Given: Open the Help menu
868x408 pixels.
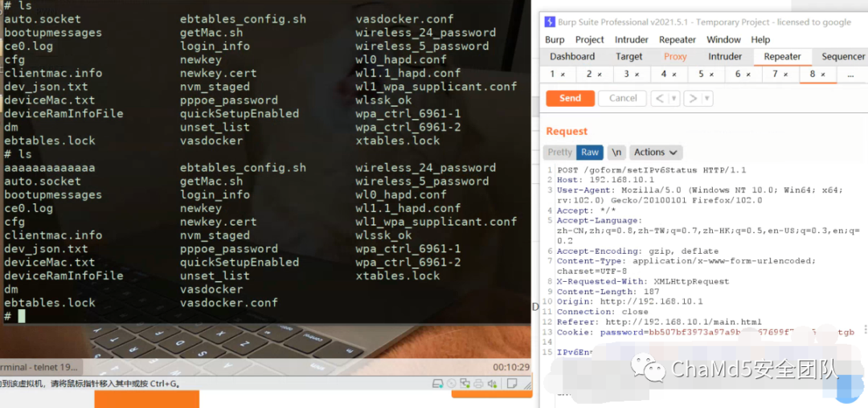Looking at the screenshot, I should pos(760,40).
